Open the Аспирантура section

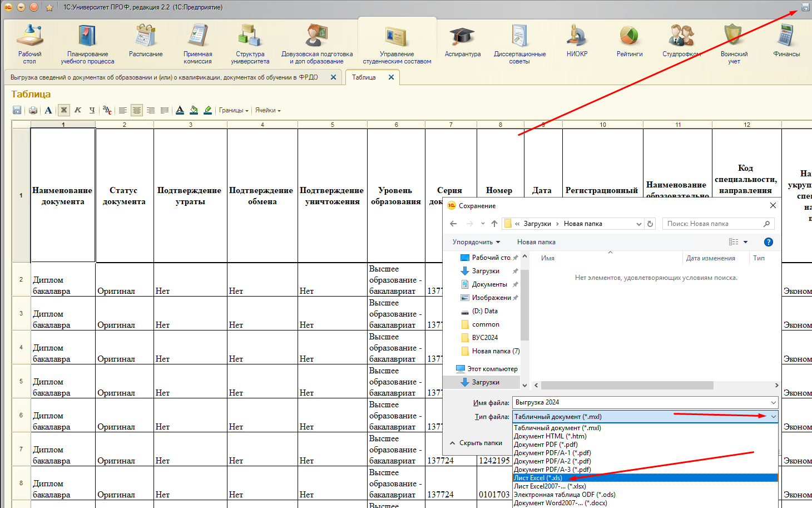463,41
